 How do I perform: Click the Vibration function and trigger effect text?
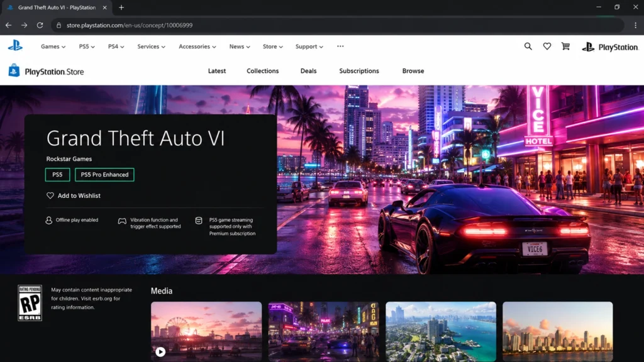pos(155,223)
